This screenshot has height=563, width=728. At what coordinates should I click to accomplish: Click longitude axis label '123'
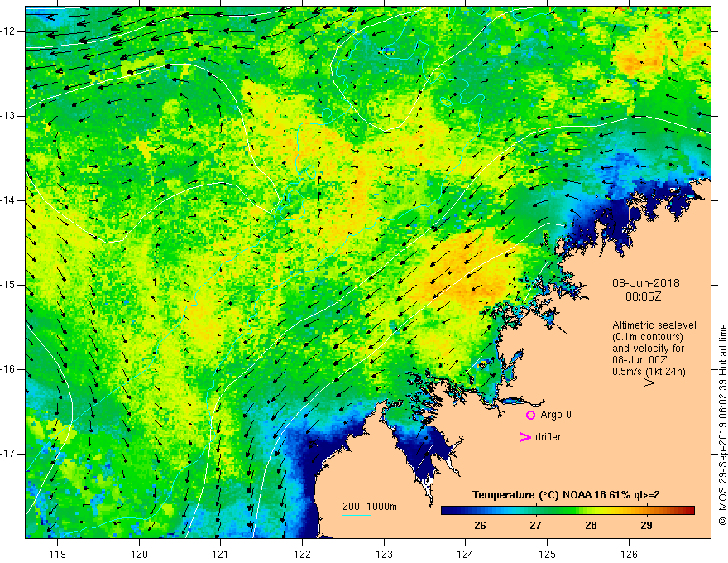pyautogui.click(x=384, y=554)
